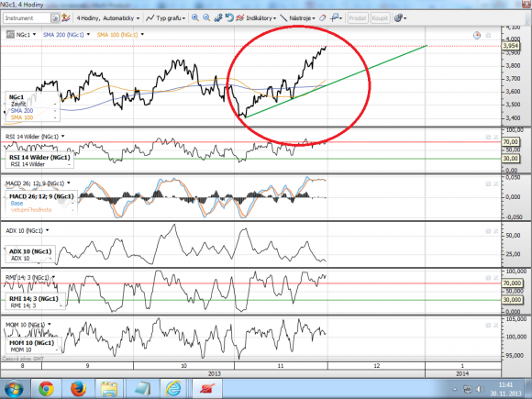Click into the Instrument input field
This screenshot has height=399, width=532.
(27, 18)
